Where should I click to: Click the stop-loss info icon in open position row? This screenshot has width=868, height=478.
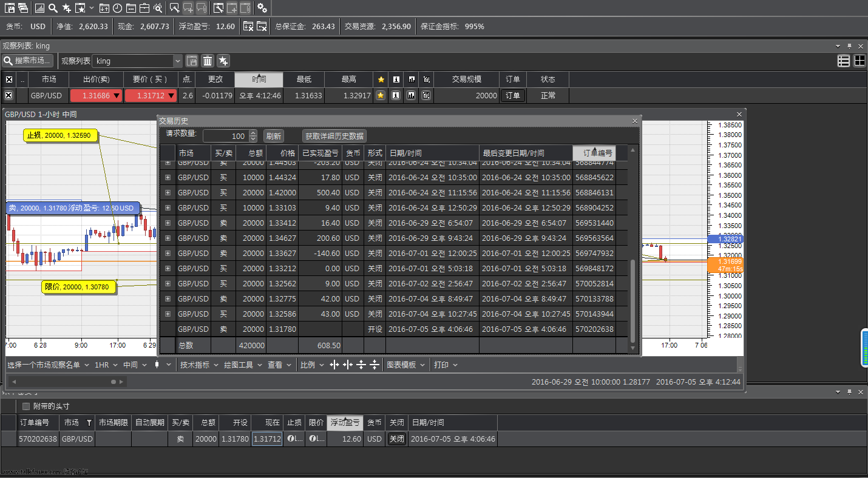coord(291,439)
